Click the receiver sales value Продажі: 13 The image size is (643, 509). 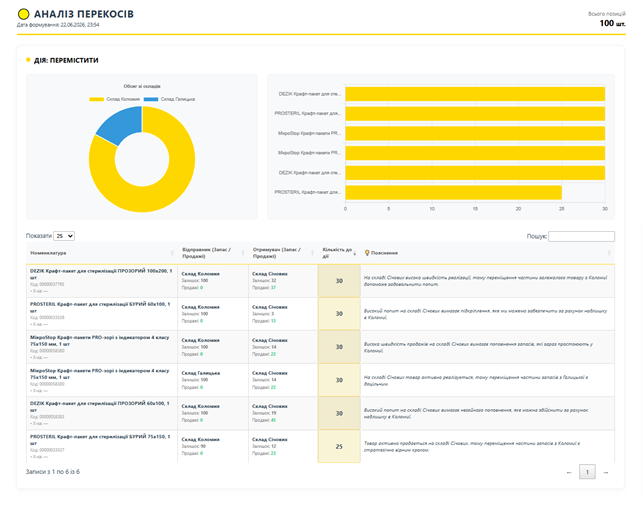pyautogui.click(x=264, y=321)
